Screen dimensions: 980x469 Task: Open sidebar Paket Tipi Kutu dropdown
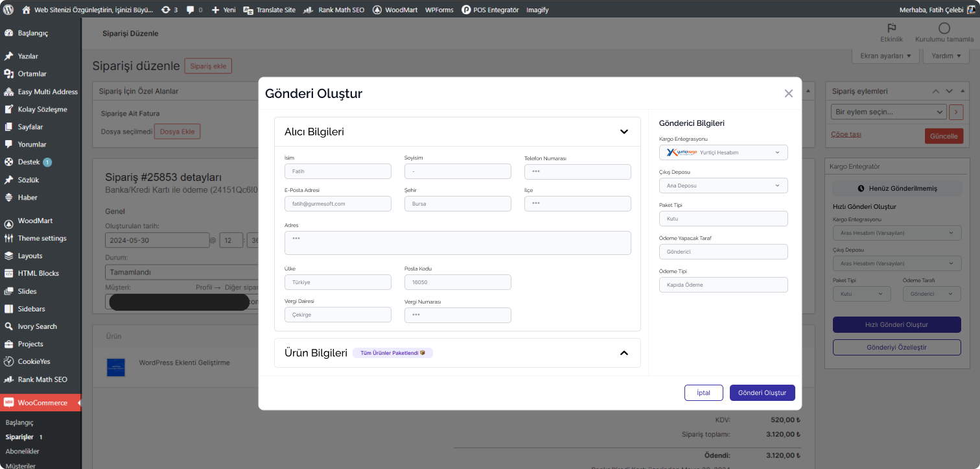(x=862, y=294)
